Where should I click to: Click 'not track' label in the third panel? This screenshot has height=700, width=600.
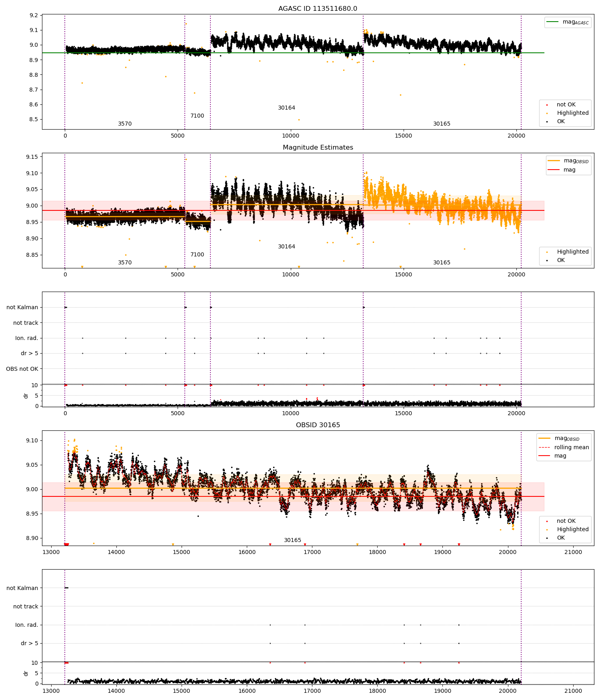26,323
